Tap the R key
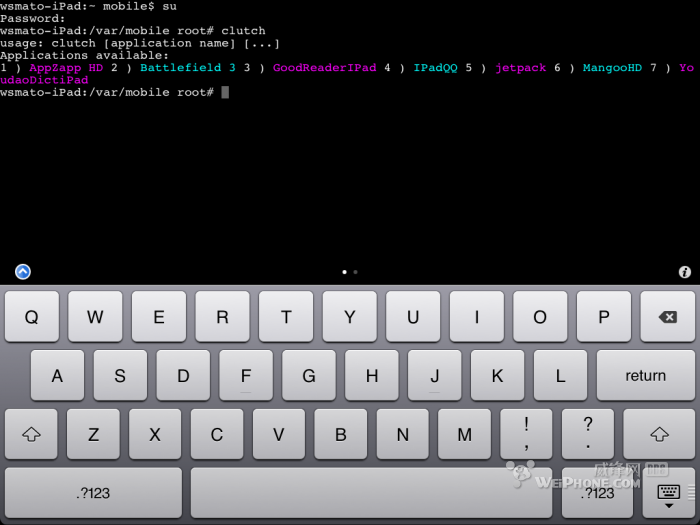 [x=222, y=317]
